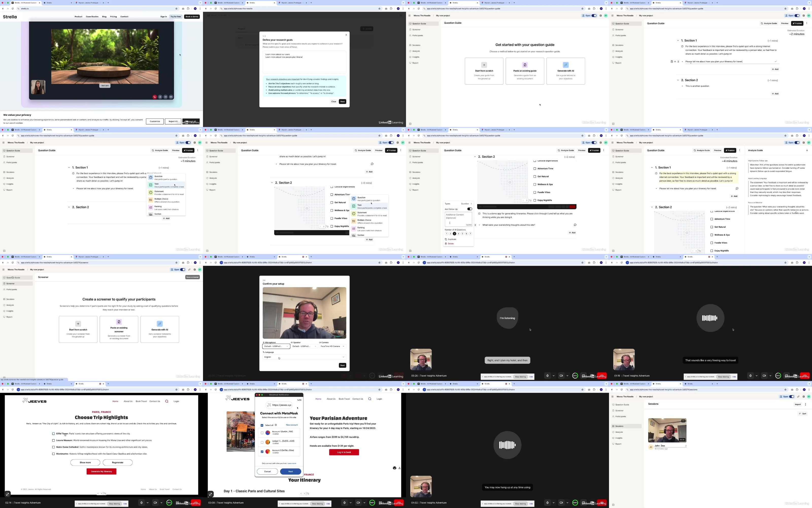
Task: Open Case Studies on Strella homepage
Action: pos(92,17)
